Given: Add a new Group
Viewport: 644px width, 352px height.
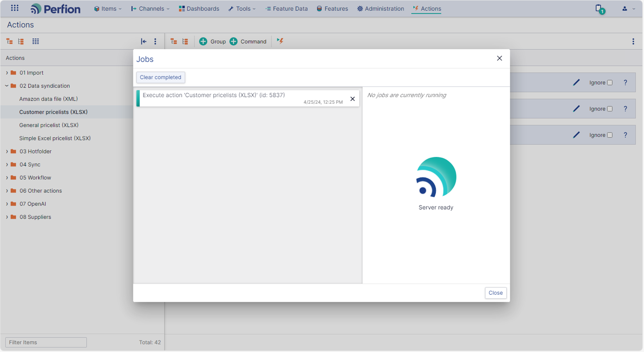Looking at the screenshot, I should pyautogui.click(x=212, y=41).
